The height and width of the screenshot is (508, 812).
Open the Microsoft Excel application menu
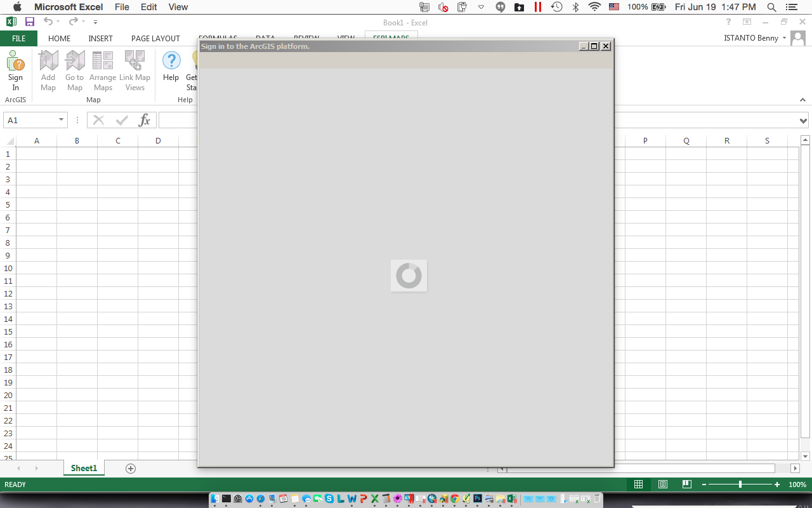69,7
